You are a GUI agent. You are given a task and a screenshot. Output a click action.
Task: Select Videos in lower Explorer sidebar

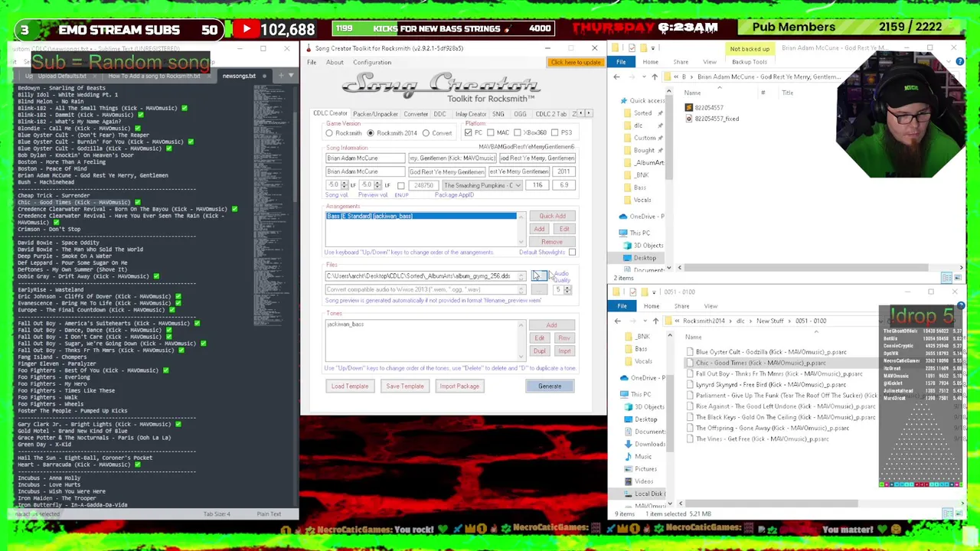(644, 481)
